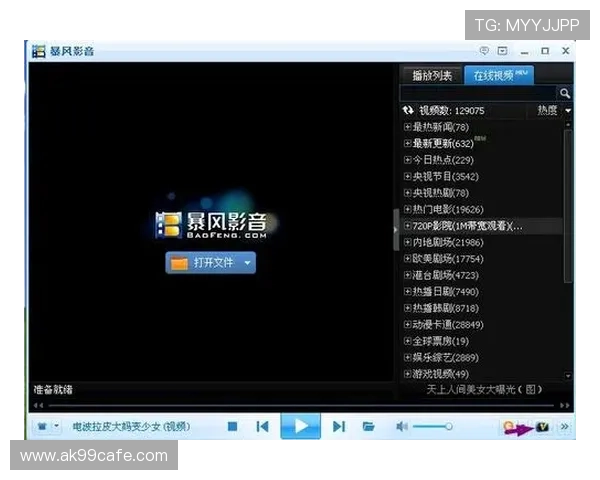Click the feedback speech bubble icon in title bar
This screenshot has height=480, width=600.
pyautogui.click(x=484, y=51)
